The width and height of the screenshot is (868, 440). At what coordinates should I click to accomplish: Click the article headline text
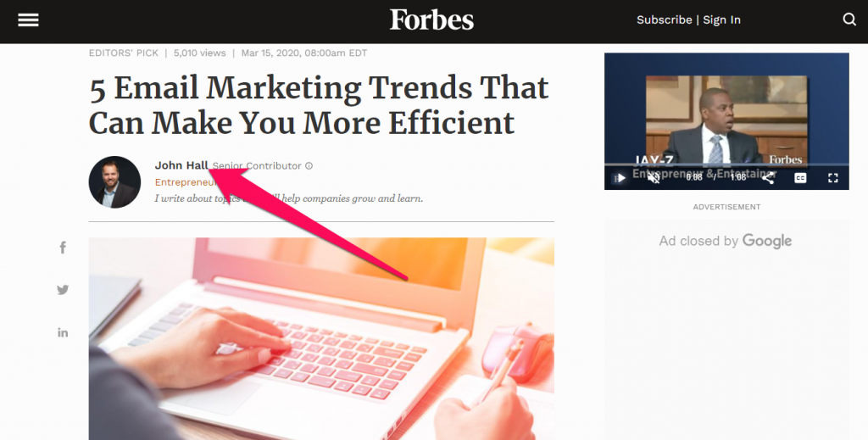coord(319,105)
